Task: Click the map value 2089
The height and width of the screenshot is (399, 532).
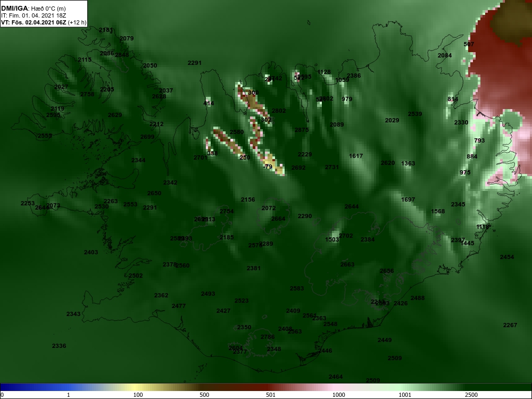Action: (x=337, y=124)
